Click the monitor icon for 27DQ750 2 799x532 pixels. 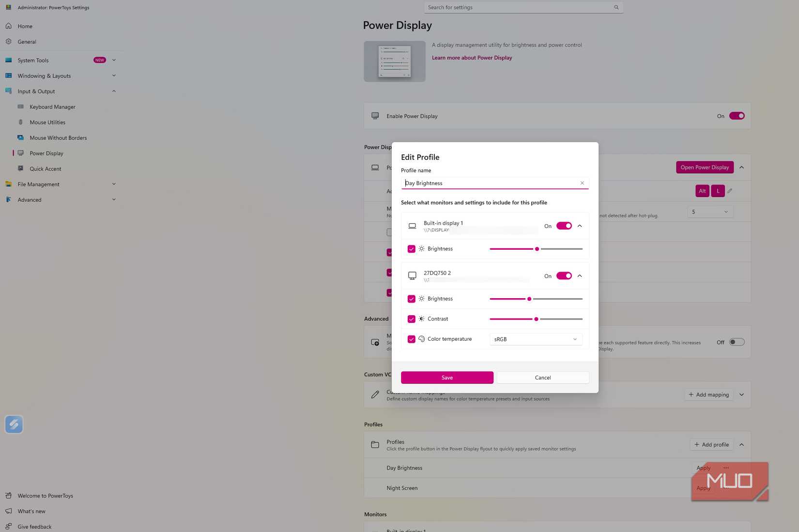coord(412,276)
